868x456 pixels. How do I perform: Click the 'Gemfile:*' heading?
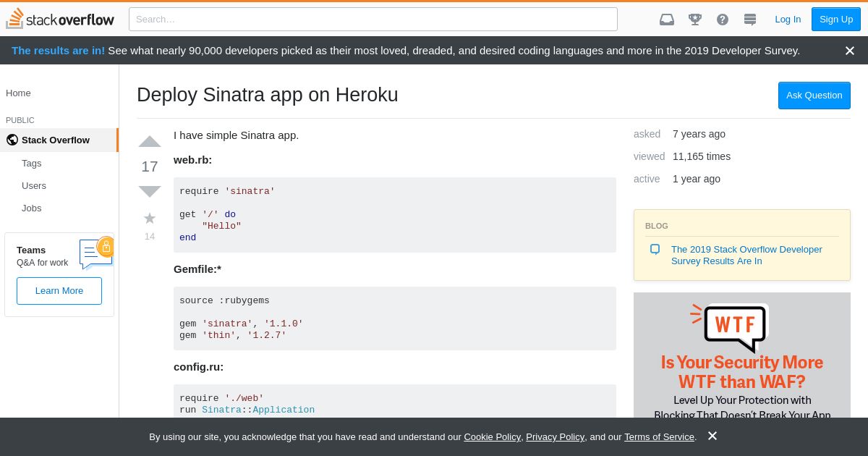[197, 269]
